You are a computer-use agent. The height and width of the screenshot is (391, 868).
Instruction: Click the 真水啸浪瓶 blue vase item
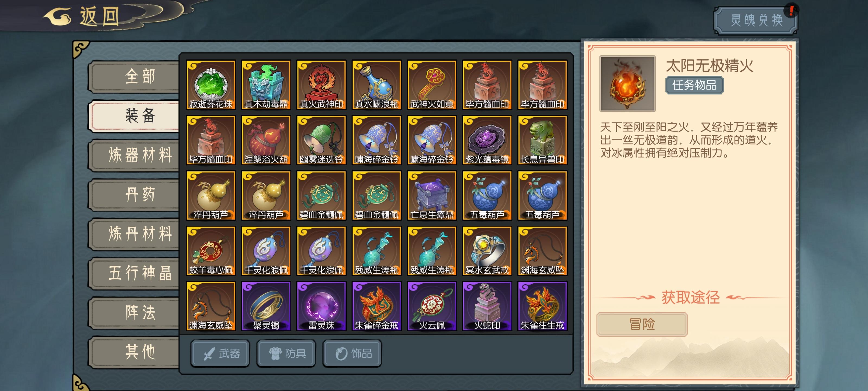tap(376, 85)
